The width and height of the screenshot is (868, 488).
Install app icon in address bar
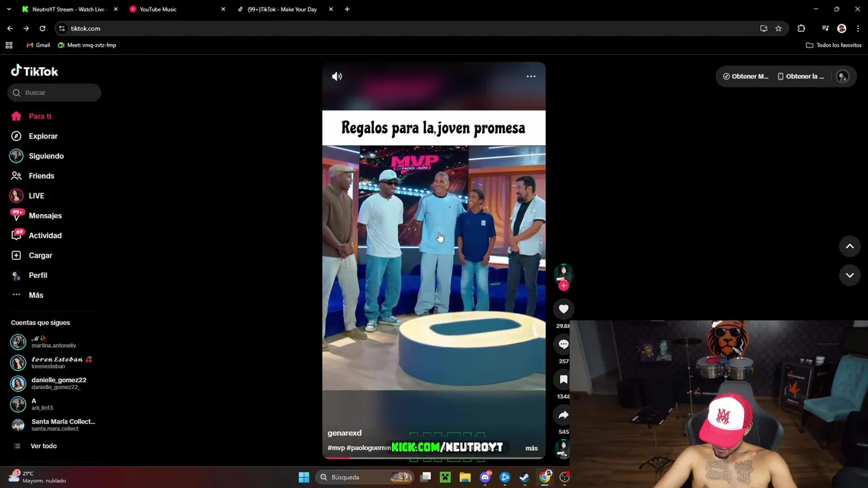tap(764, 28)
